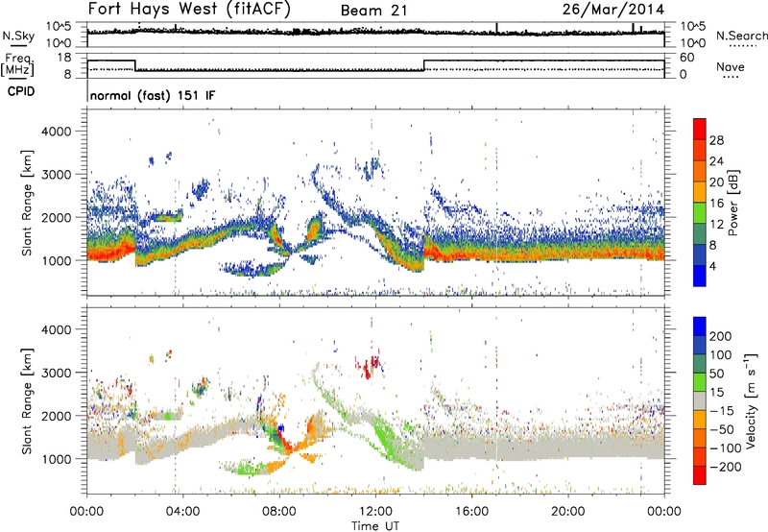Click the 'Time UT' axis title
This screenshot has width=768, height=532.
(375, 526)
